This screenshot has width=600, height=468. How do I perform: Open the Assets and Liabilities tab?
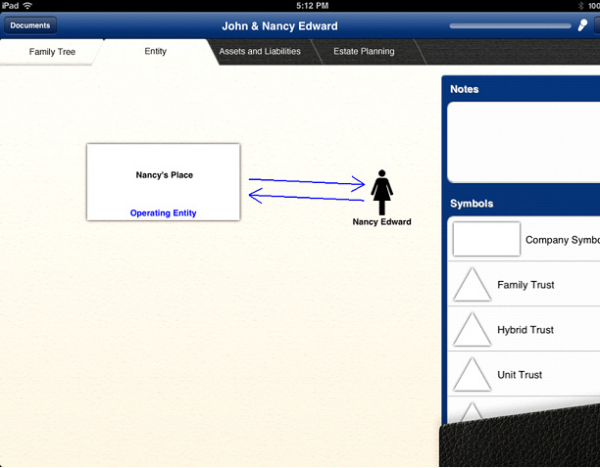click(260, 51)
